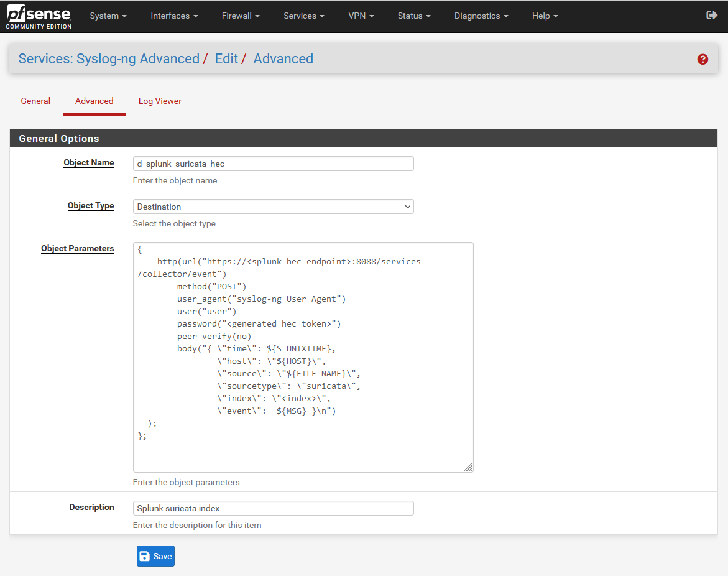The height and width of the screenshot is (576, 728).
Task: Click the peer-verify(no) line
Action: pyautogui.click(x=214, y=337)
